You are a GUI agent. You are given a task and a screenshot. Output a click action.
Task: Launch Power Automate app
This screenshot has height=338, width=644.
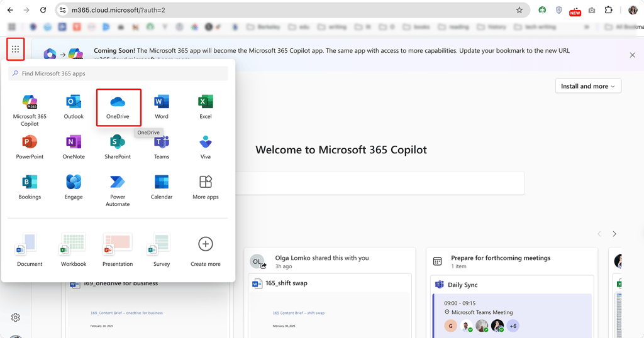[x=118, y=190]
